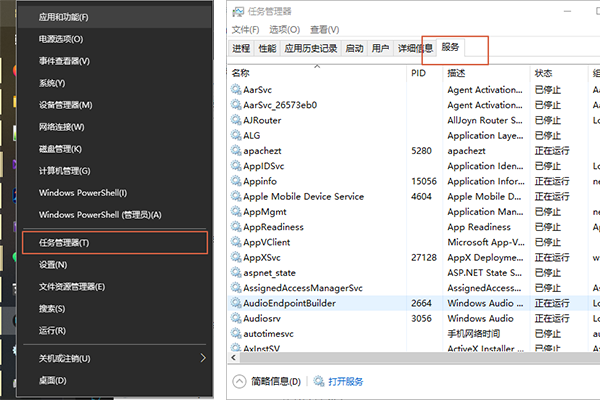Click the gear icon next to 打开服务
Image resolution: width=600 pixels, height=400 pixels.
pos(321,381)
